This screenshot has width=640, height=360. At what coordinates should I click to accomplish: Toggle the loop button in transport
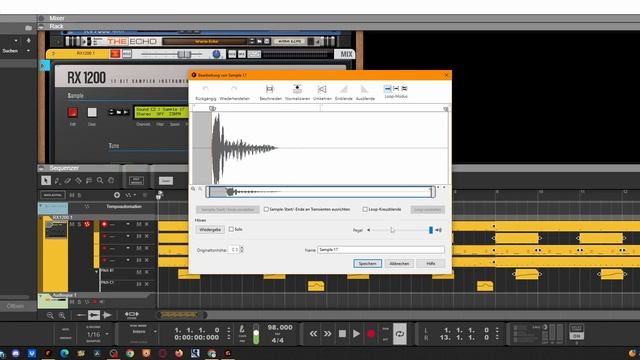(400, 333)
